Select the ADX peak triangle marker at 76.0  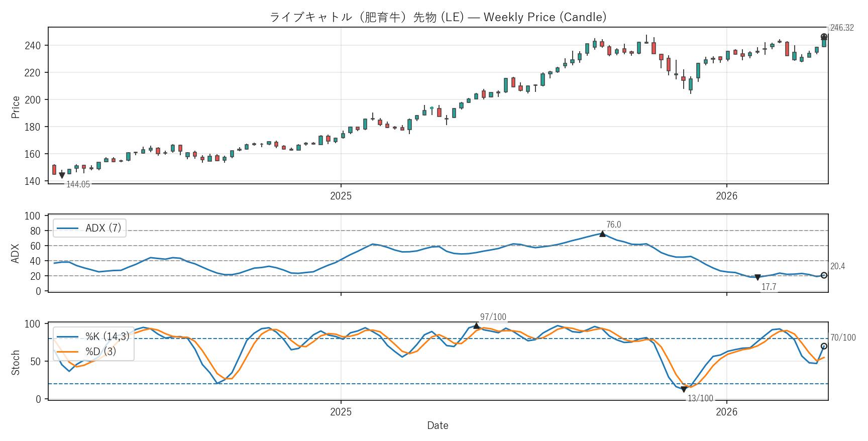click(602, 234)
